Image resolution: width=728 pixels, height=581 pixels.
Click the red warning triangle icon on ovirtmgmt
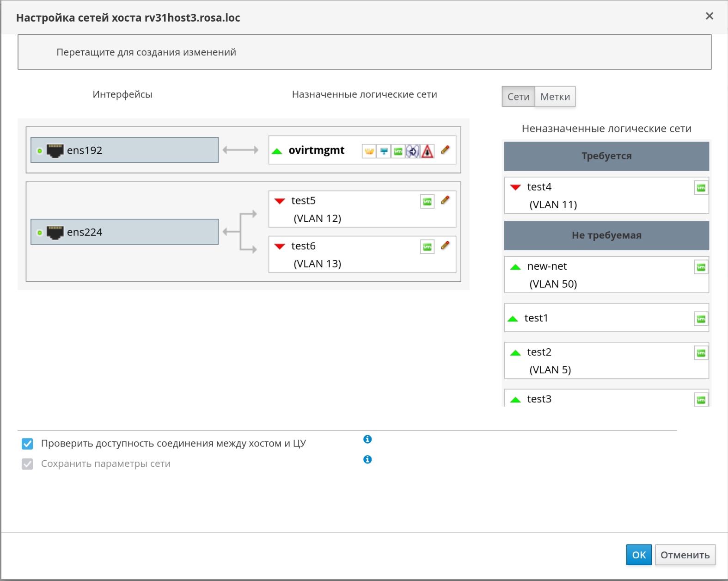coord(428,151)
